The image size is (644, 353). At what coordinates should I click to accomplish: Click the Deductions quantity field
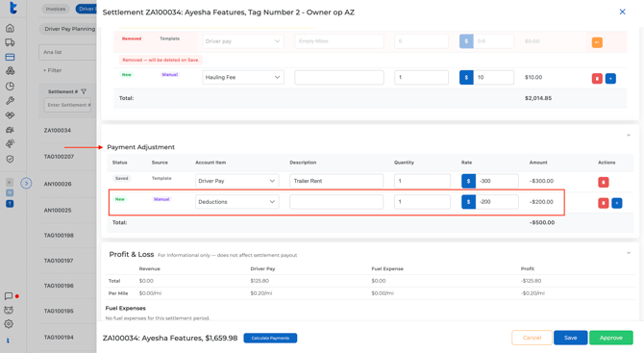coord(422,202)
